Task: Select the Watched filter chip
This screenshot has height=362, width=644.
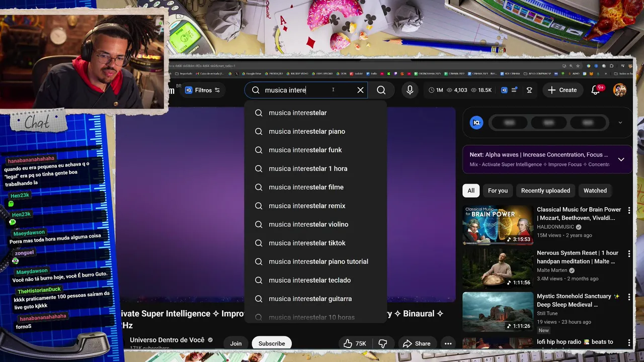Action: click(x=595, y=191)
